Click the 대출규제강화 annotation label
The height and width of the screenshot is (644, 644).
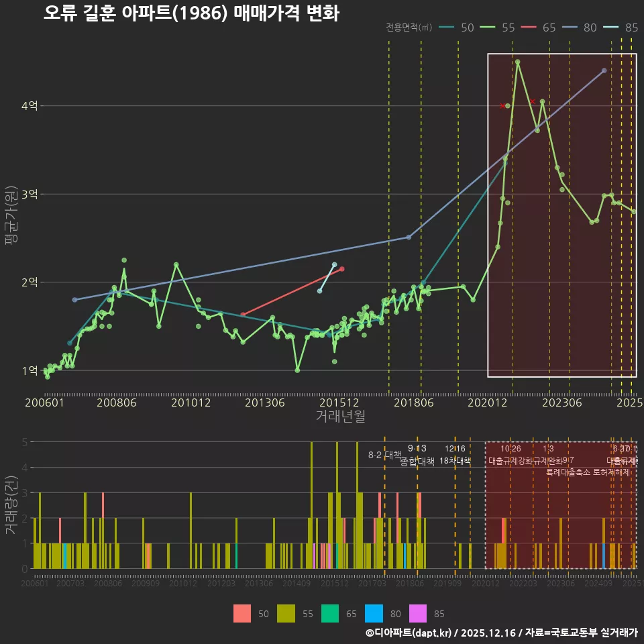coord(510,461)
